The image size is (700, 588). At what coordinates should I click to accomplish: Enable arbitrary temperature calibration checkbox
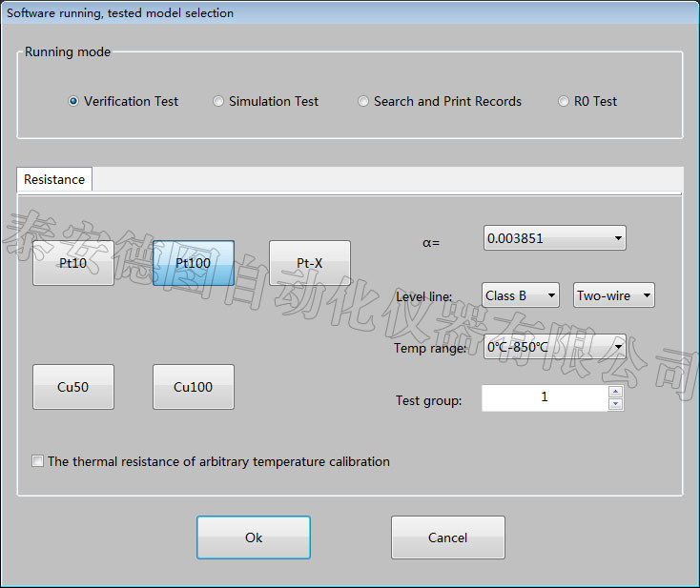tap(38, 461)
